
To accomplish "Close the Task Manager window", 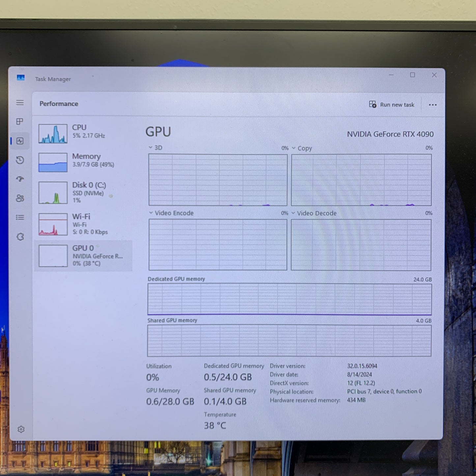I will pos(434,75).
